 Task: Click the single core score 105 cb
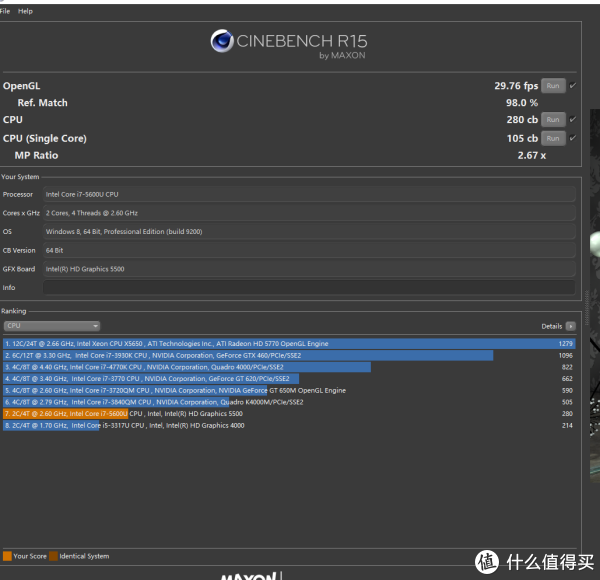[x=522, y=138]
